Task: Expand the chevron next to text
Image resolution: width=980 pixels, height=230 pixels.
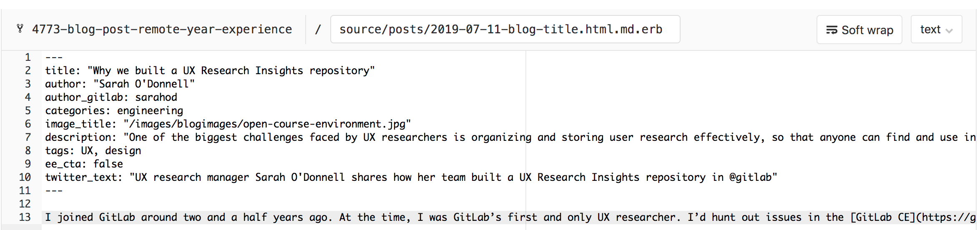Action: coord(949,31)
